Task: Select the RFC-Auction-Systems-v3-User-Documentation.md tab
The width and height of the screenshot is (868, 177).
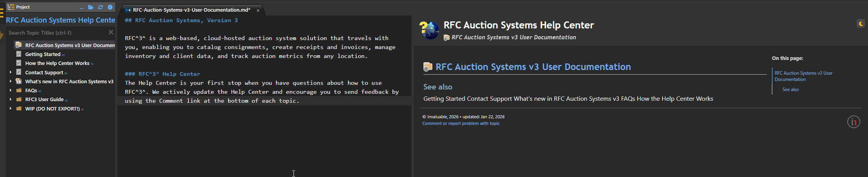Action: 191,10
